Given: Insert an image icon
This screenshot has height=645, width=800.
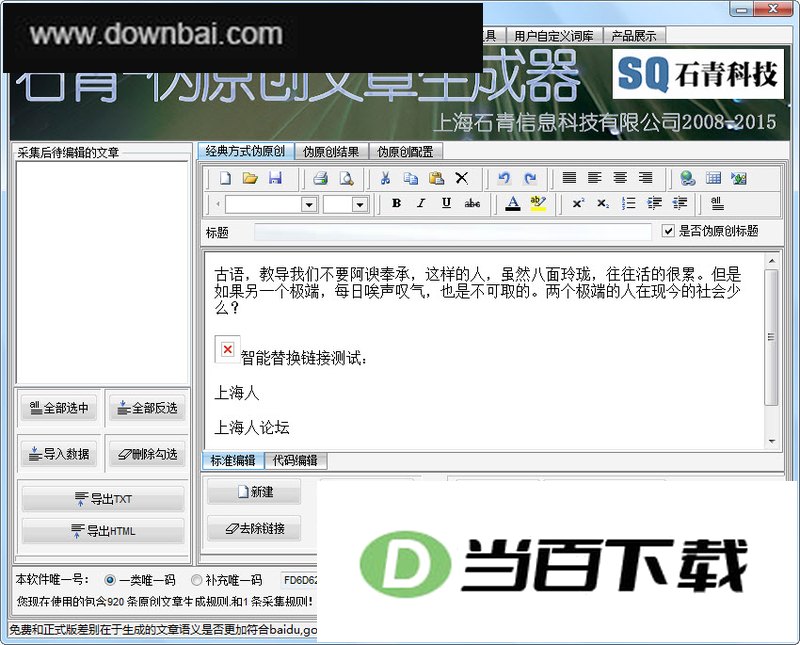Looking at the screenshot, I should [739, 178].
